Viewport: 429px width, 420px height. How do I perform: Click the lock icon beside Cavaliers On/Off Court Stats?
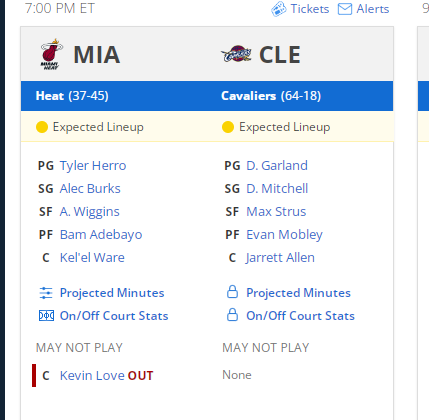(x=232, y=315)
